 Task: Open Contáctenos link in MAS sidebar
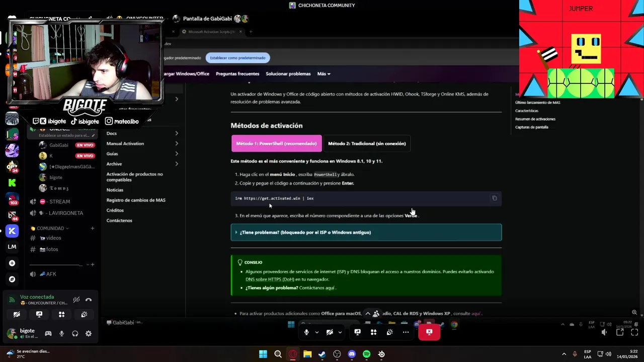119,221
